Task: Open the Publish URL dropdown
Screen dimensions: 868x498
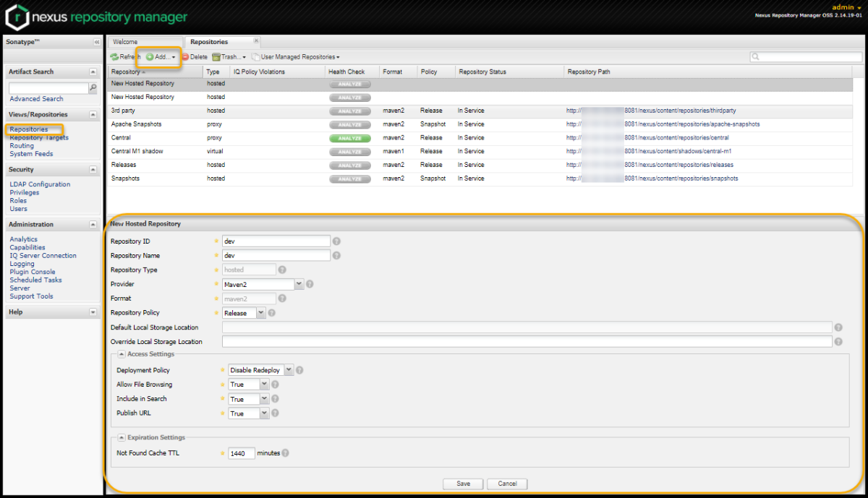Action: (264, 413)
